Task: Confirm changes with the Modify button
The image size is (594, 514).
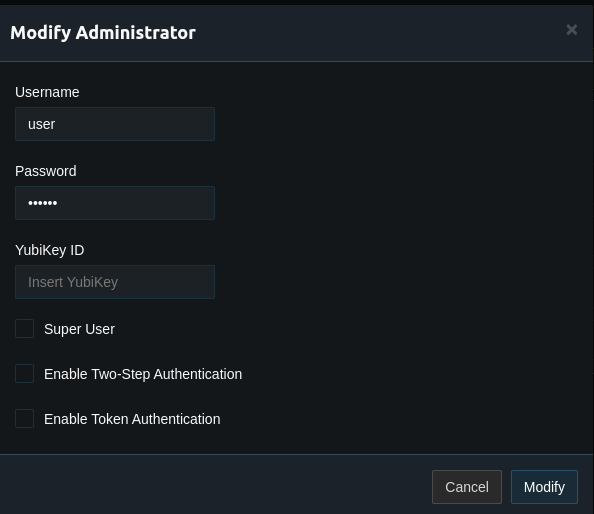Action: pyautogui.click(x=544, y=487)
